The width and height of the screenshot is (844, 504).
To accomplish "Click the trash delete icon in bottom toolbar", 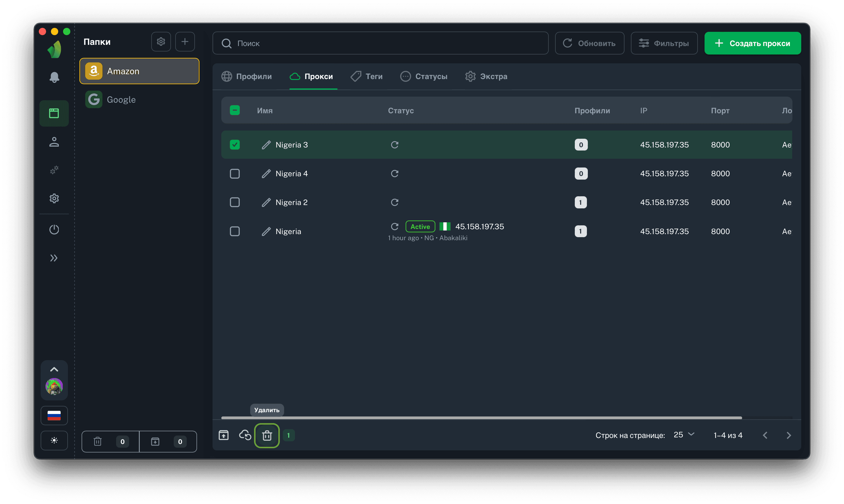I will 267,435.
